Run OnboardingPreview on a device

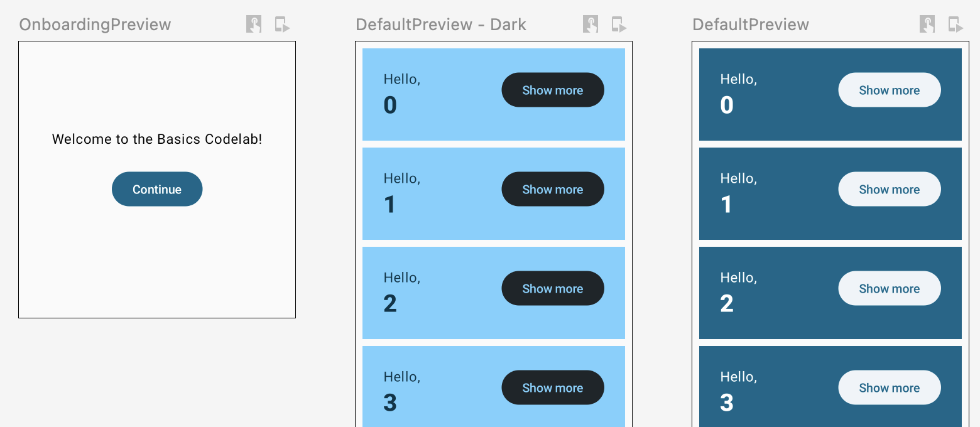[x=282, y=24]
